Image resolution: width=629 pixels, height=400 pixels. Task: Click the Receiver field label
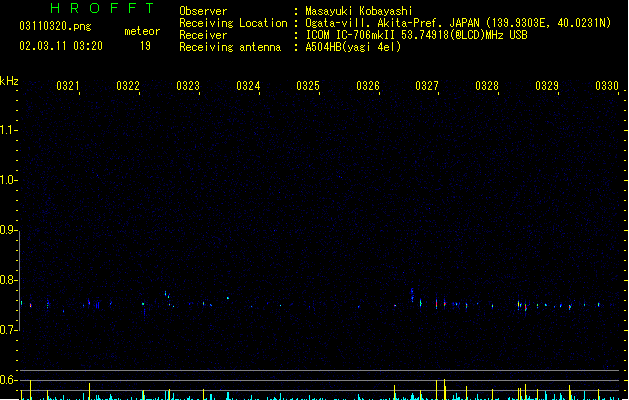pyautogui.click(x=203, y=35)
